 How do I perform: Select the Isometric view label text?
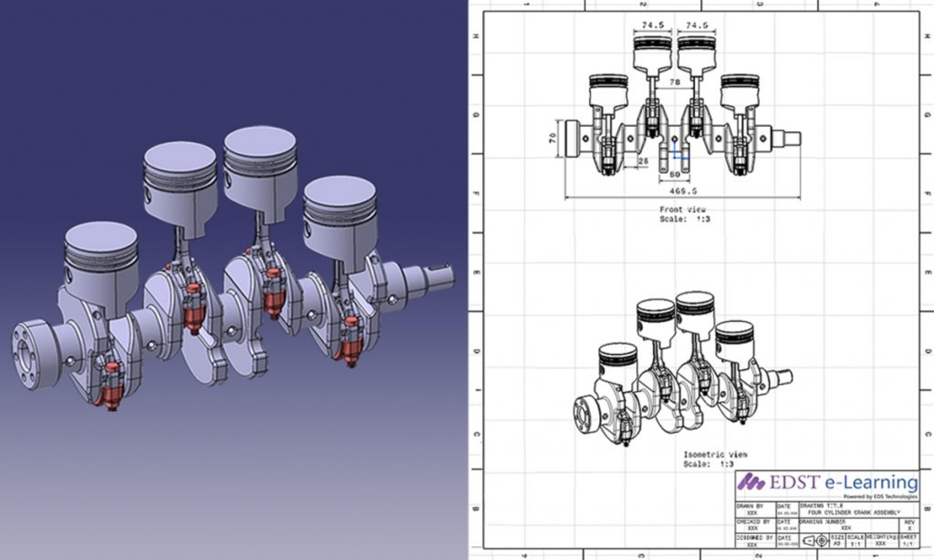[x=715, y=455]
